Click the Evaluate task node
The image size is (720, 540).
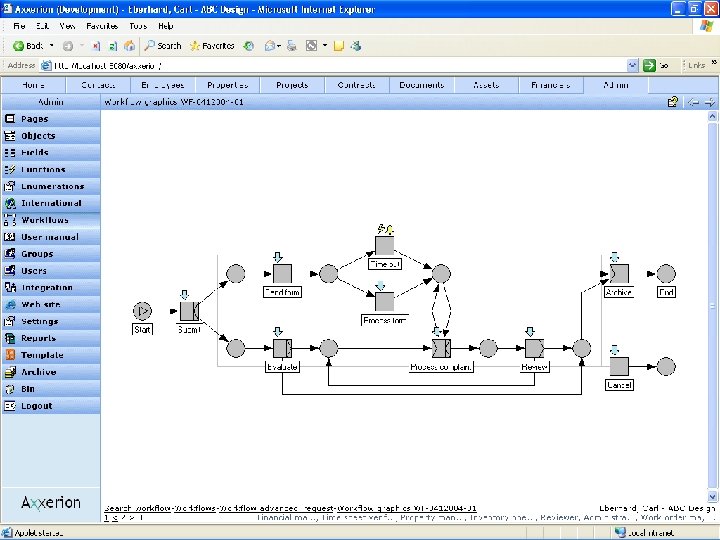click(x=282, y=348)
